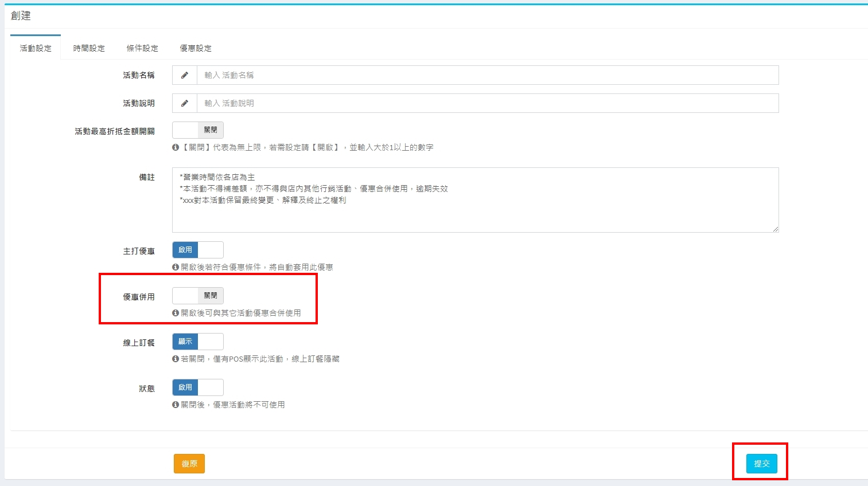Enable the 活動最高折抵金額開關 switch
Image resolution: width=868 pixels, height=486 pixels.
[x=198, y=130]
